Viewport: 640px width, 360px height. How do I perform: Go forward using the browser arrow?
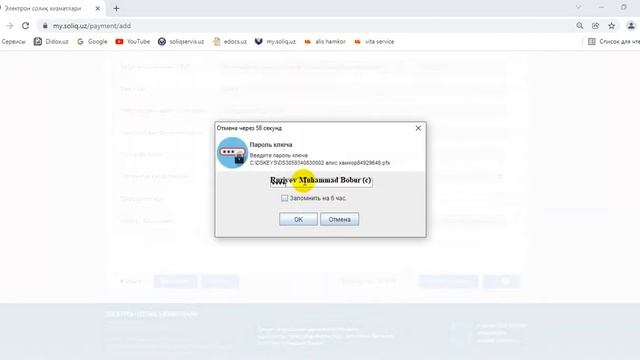point(9,26)
